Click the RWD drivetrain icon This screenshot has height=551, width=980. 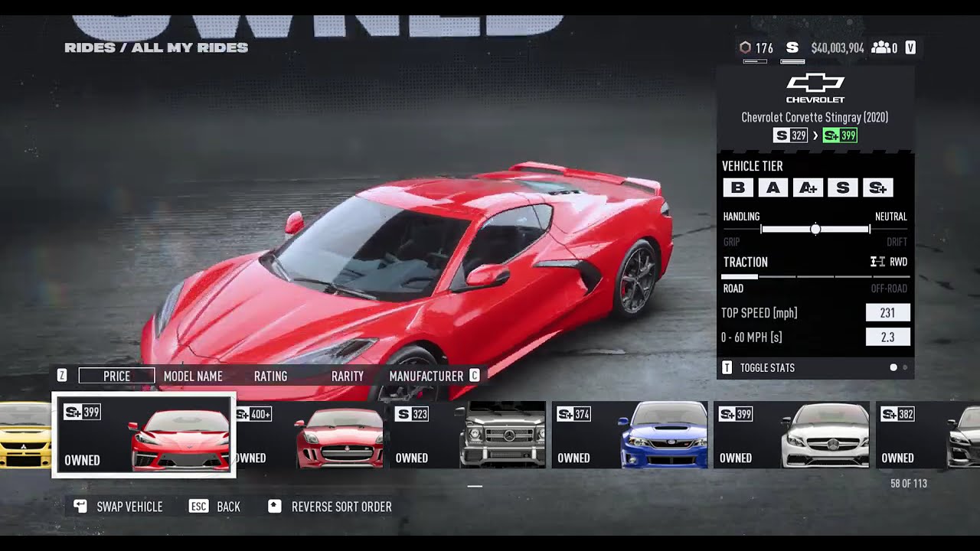click(877, 262)
